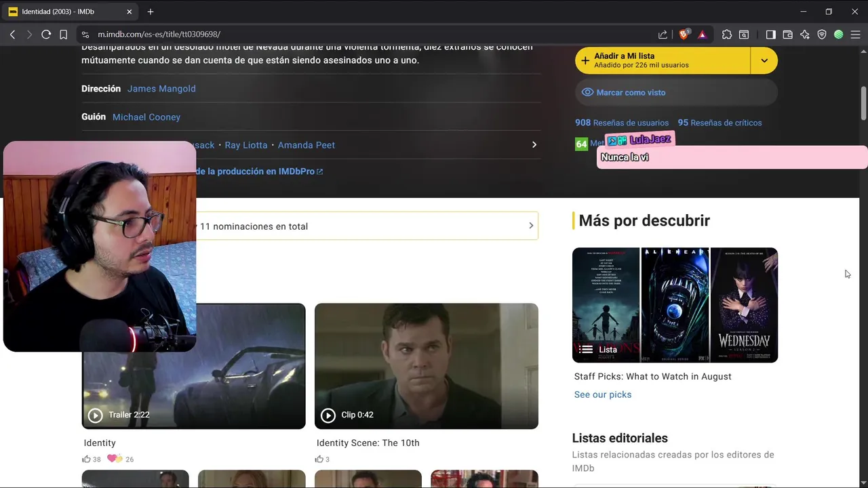Screen dimensions: 868x488
Task: Open Brave Rewards triangle icon
Action: pyautogui.click(x=702, y=35)
